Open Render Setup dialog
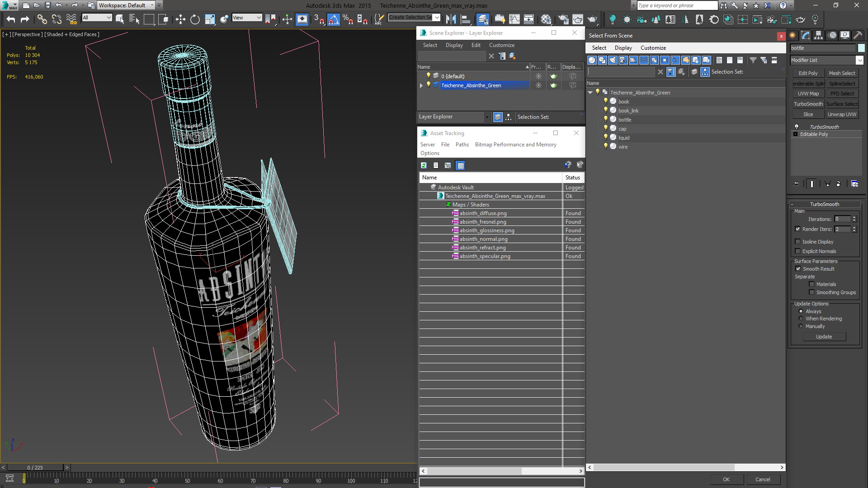The image size is (868, 488). pos(563,19)
